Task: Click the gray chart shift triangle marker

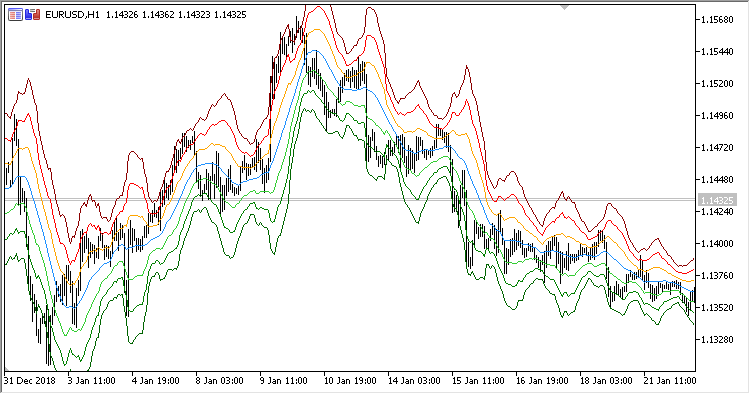Action: (x=564, y=7)
